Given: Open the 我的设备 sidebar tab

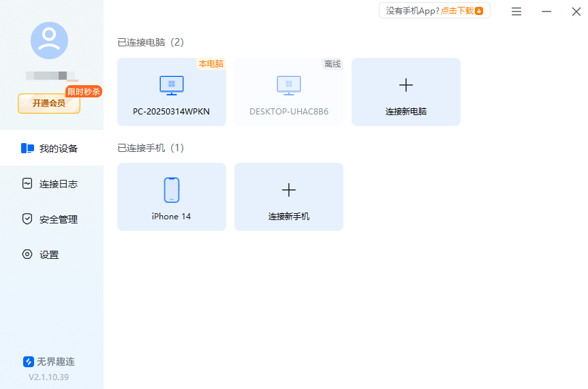Looking at the screenshot, I should (x=52, y=149).
